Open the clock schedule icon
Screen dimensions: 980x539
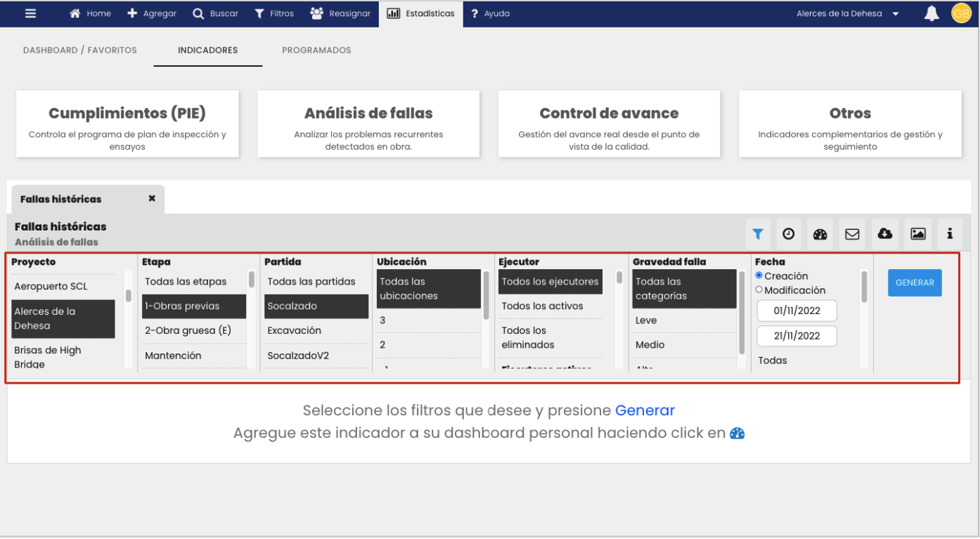point(788,234)
